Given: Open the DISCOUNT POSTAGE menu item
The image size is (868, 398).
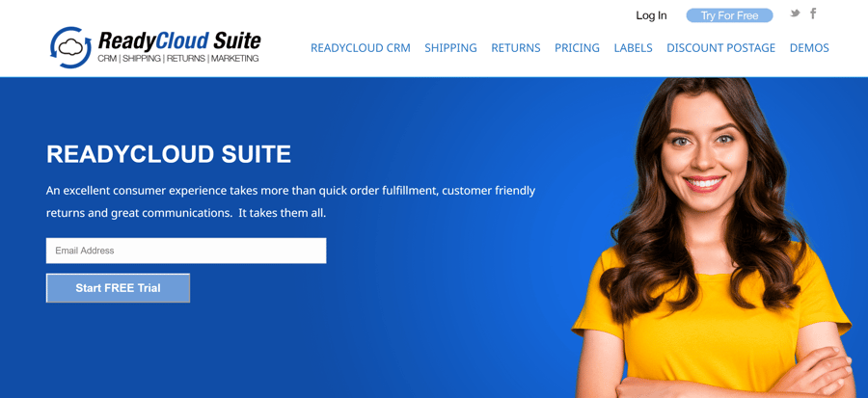Looking at the screenshot, I should 720,48.
